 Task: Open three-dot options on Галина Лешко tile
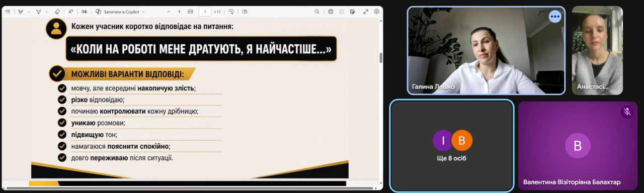(555, 17)
